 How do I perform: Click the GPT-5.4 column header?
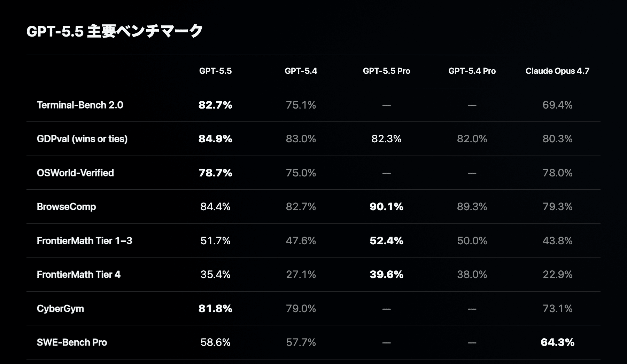pyautogui.click(x=301, y=71)
